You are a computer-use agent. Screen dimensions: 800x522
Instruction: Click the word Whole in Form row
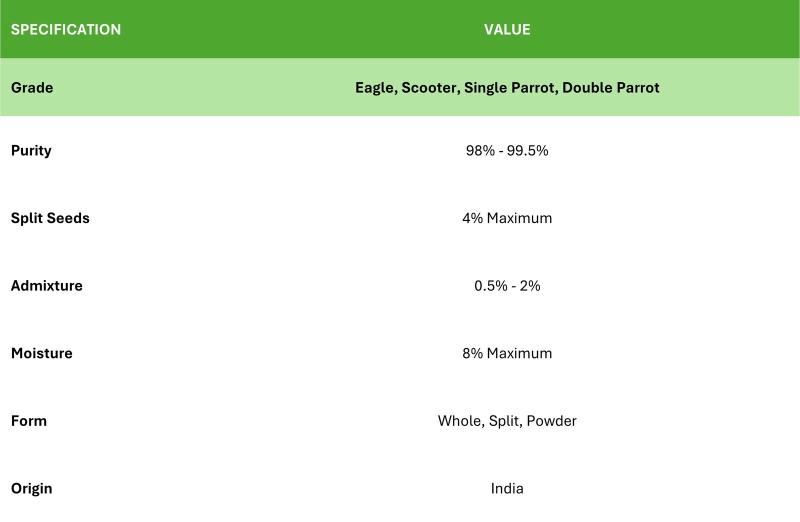(461, 421)
